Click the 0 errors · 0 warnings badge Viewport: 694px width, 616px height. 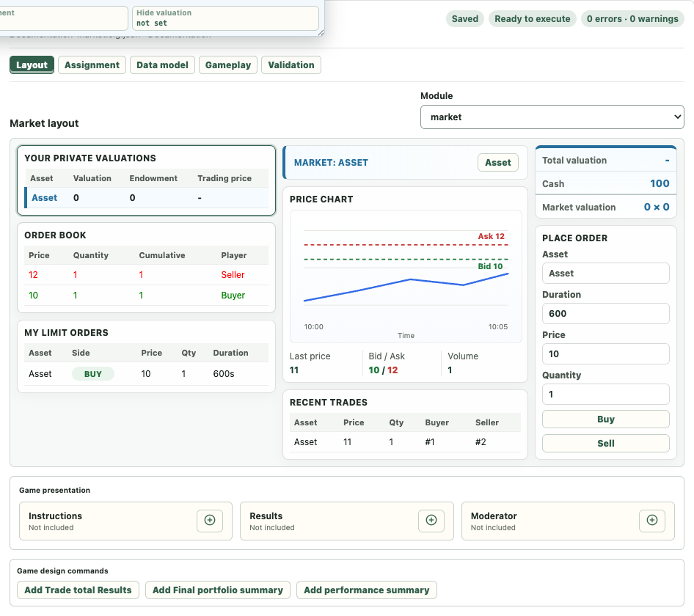point(632,18)
